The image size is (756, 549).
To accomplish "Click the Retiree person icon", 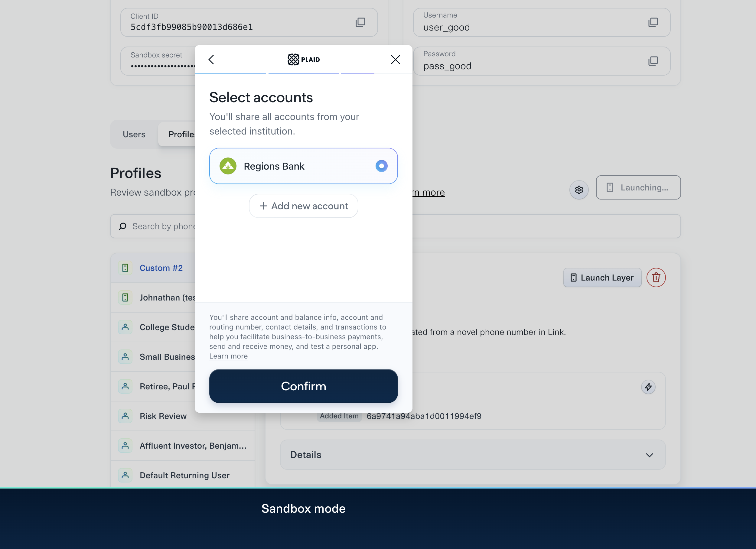I will tap(125, 386).
